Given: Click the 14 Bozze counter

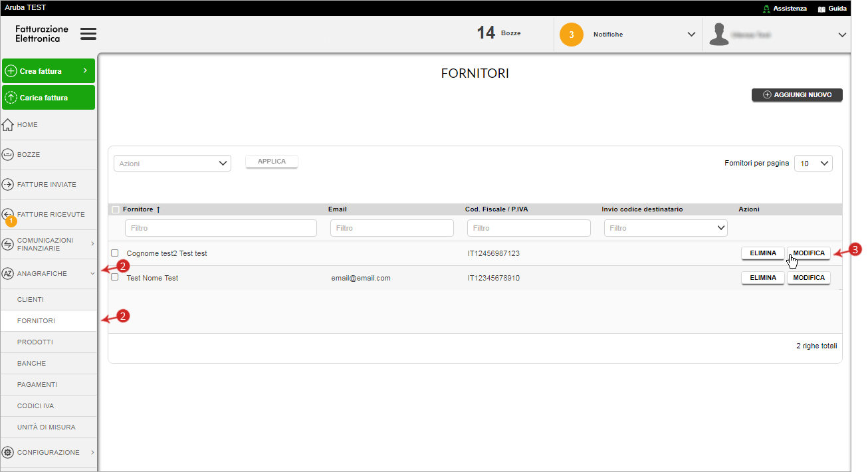Looking at the screenshot, I should [499, 33].
